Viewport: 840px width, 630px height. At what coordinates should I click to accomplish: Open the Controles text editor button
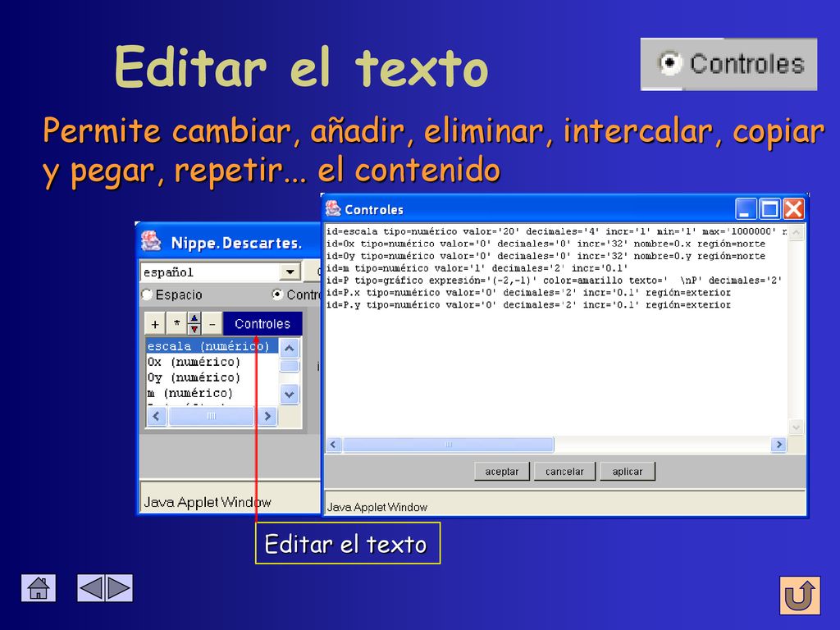[x=262, y=324]
